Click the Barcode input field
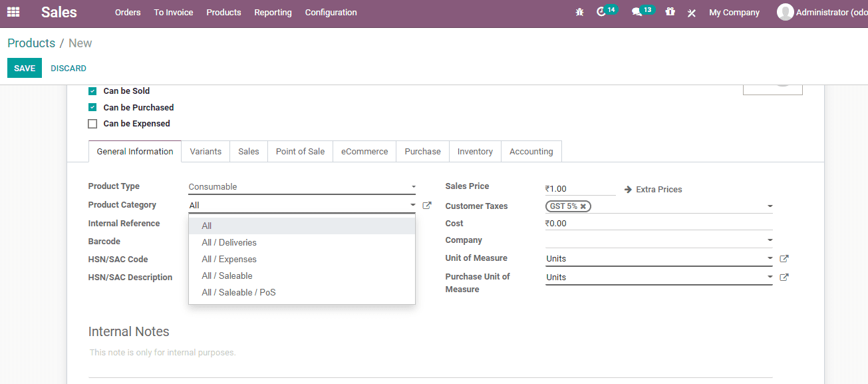 pos(299,241)
